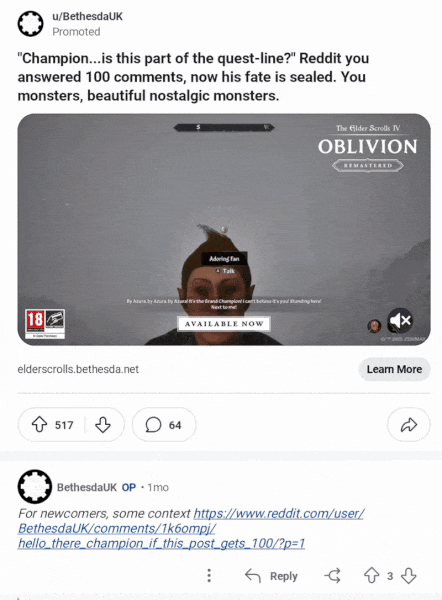Viewport: 442px width, 600px height.
Task: Open the post's 64 comments
Action: [164, 425]
